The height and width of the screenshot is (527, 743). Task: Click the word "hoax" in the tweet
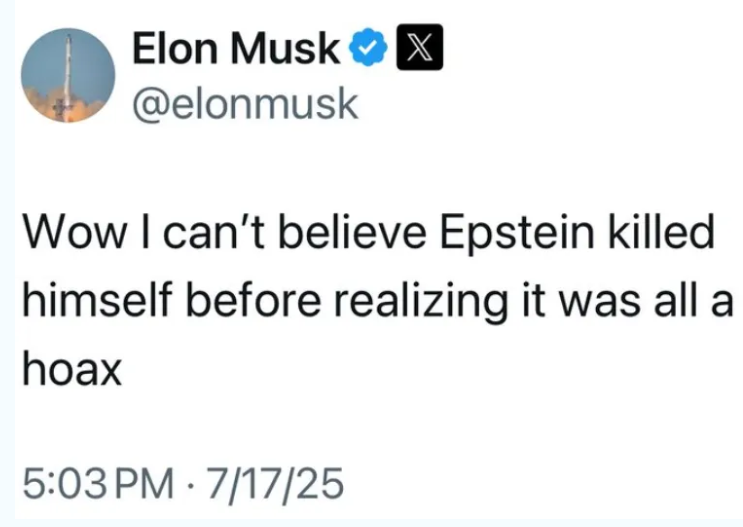(x=72, y=369)
